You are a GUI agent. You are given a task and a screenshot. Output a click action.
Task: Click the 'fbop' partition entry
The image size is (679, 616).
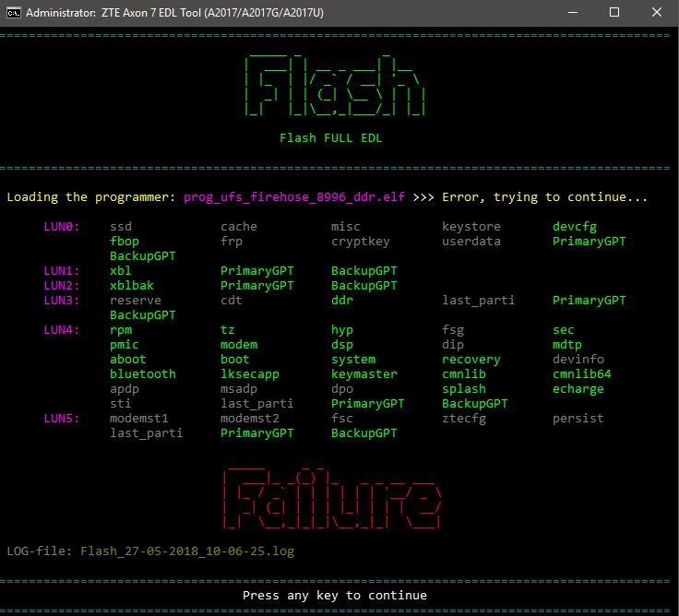click(x=125, y=242)
